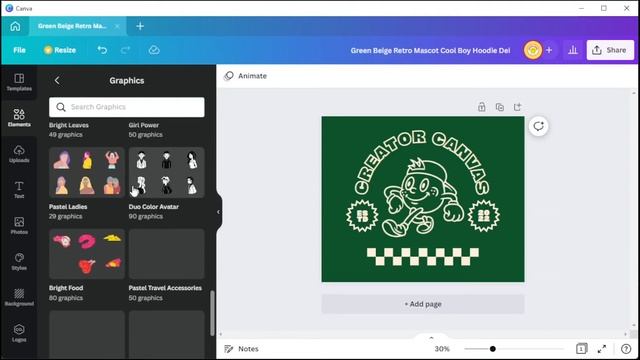Open the Pastel Ladies graphics collection
The image size is (640, 360).
tap(87, 173)
